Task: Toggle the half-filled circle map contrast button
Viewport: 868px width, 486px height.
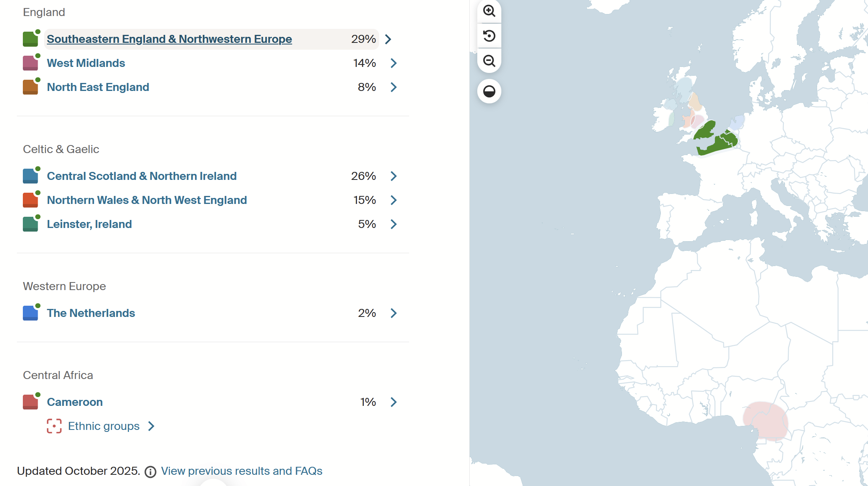Action: (x=489, y=91)
